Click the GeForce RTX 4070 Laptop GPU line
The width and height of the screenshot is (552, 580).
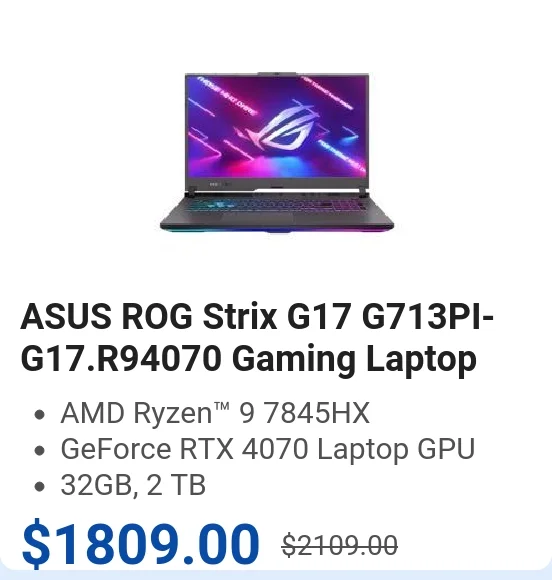coord(267,449)
